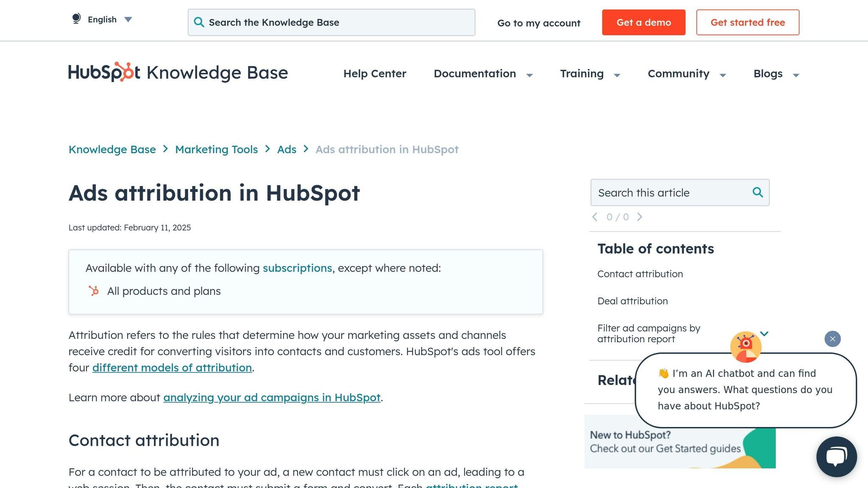
Task: Expand the Filter ad campaigns section chevron
Action: coord(764,333)
